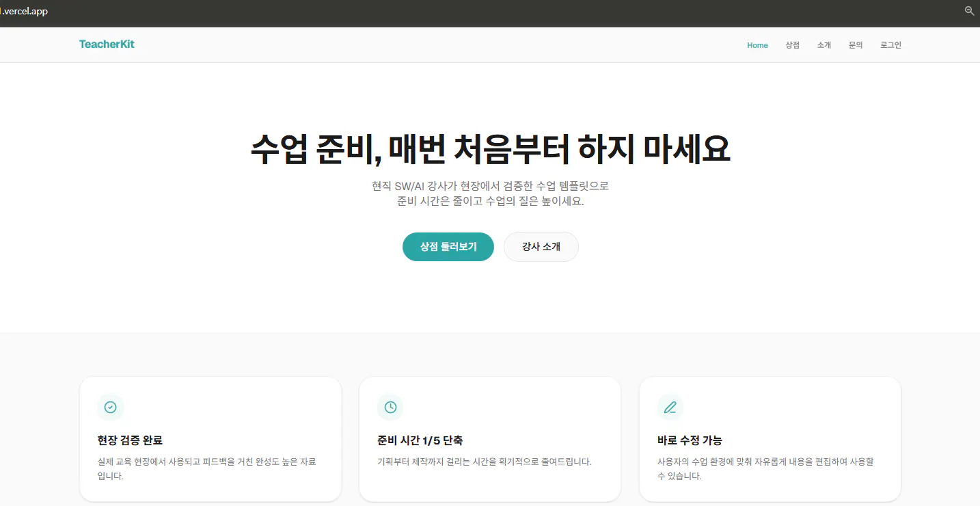980x506 pixels.
Task: Click the subtitle line starting 준비 시간은 줄이고
Action: [x=490, y=202]
